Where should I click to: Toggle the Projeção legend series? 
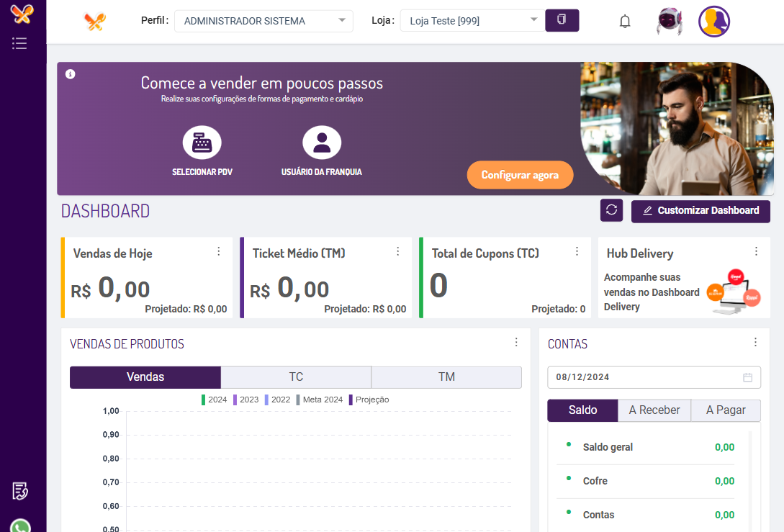pyautogui.click(x=369, y=400)
